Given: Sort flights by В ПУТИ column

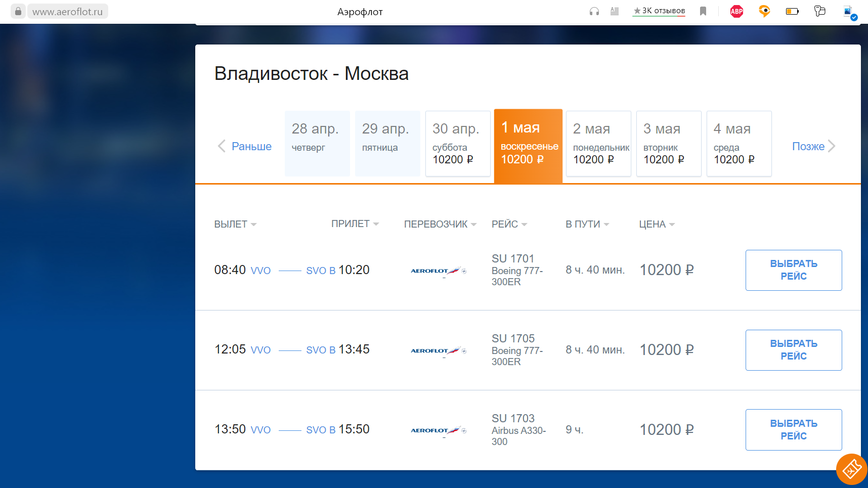Looking at the screenshot, I should [587, 224].
